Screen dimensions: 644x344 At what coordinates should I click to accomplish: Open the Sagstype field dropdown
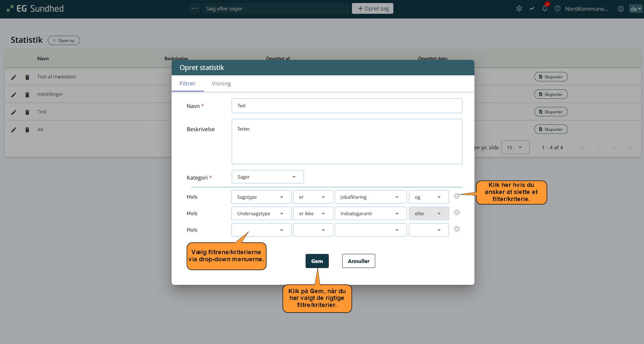(261, 197)
